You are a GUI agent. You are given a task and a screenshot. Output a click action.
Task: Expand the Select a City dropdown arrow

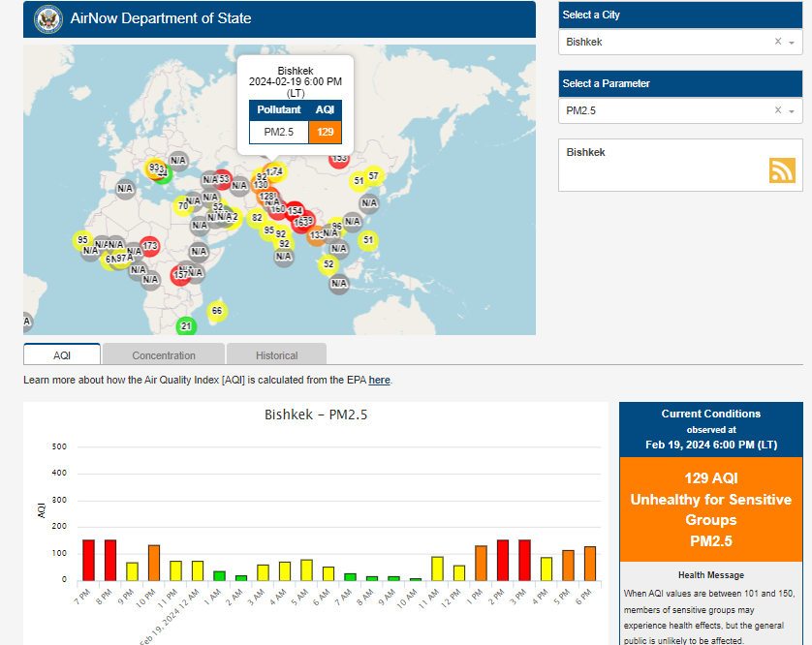[x=792, y=43]
